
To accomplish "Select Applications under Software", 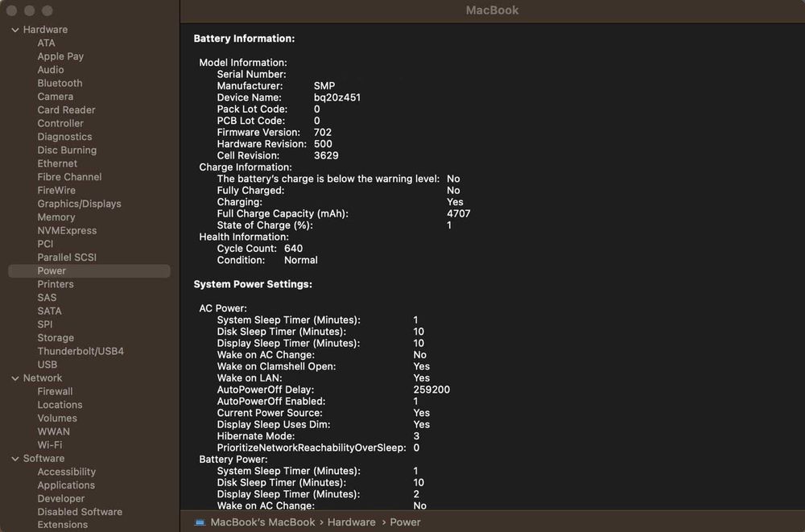I will [x=66, y=485].
